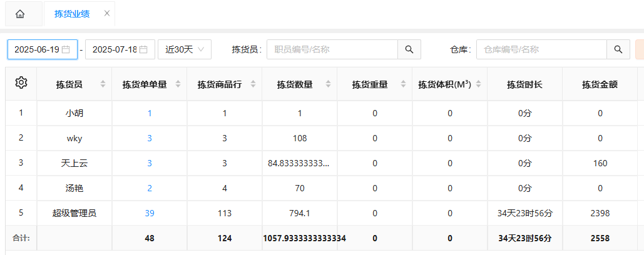Image resolution: width=644 pixels, height=255 pixels.
Task: Click the search icon beside 拣货员 field
Action: (x=409, y=49)
